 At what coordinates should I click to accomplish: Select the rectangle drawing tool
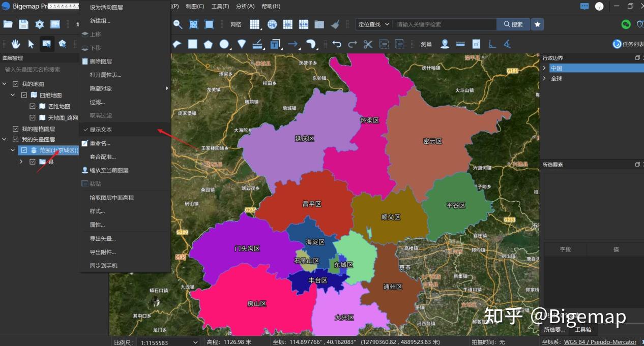point(192,44)
